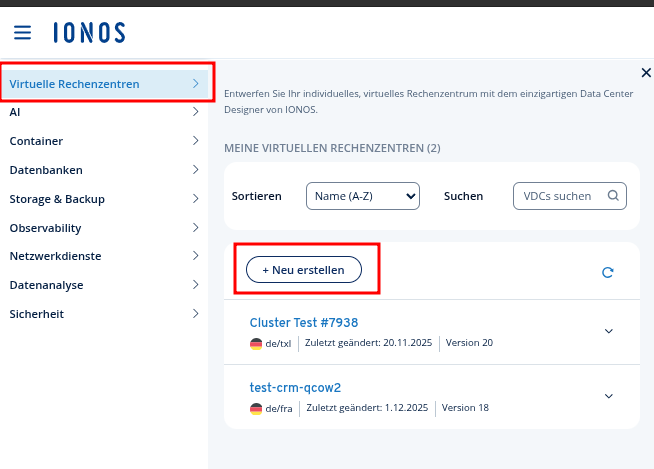Expand the Observability submenu arrow
The height and width of the screenshot is (469, 654).
195,228
